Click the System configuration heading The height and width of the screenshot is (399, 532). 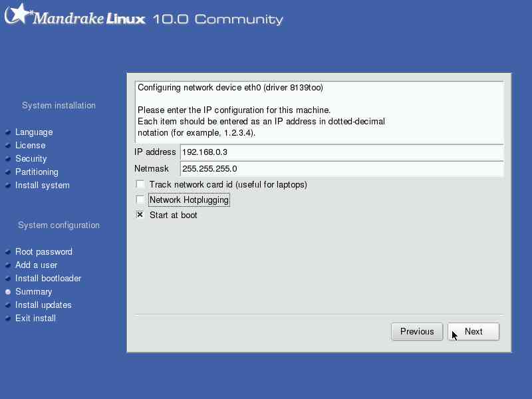tap(59, 225)
